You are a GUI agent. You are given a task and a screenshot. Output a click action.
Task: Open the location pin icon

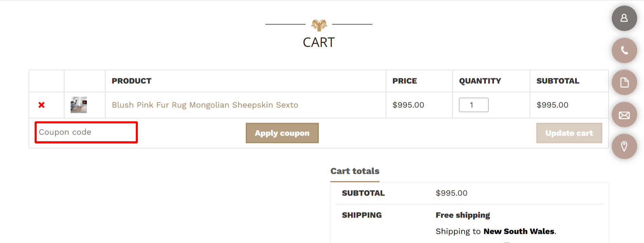pos(624,146)
